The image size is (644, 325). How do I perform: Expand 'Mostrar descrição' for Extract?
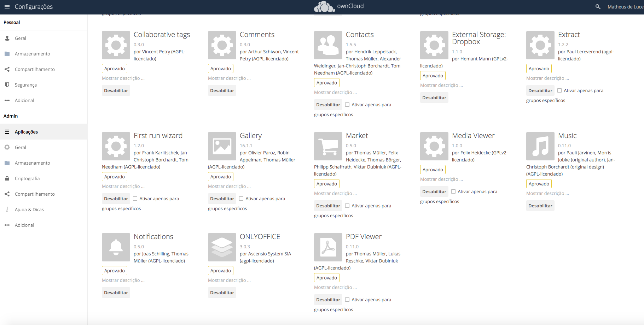point(547,78)
